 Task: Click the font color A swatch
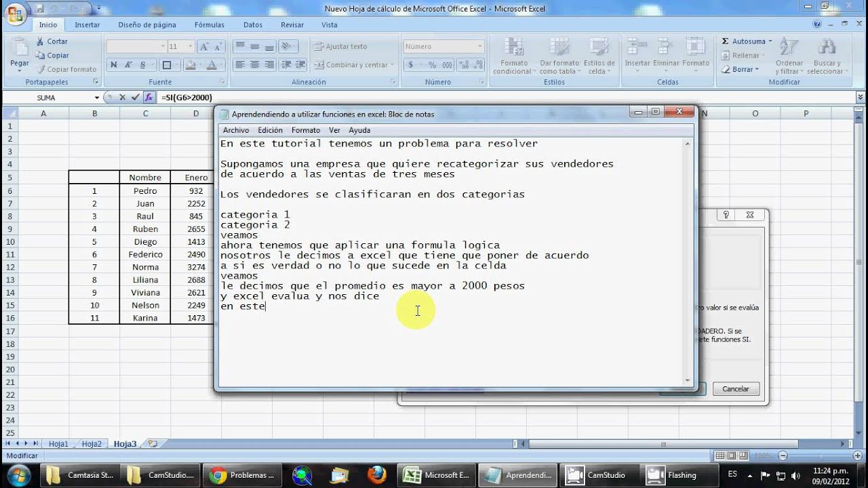[x=212, y=65]
